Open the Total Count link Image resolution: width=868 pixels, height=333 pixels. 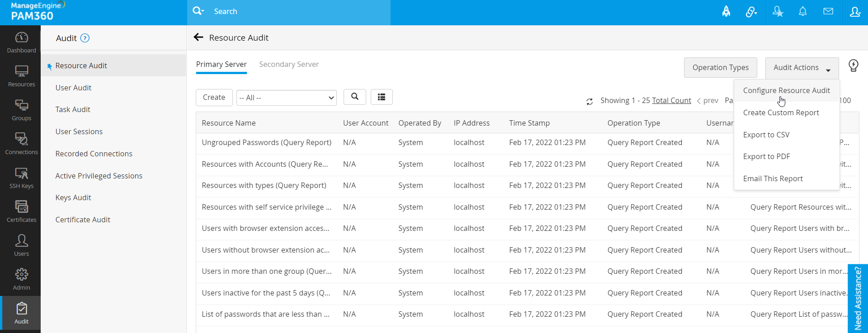click(671, 100)
